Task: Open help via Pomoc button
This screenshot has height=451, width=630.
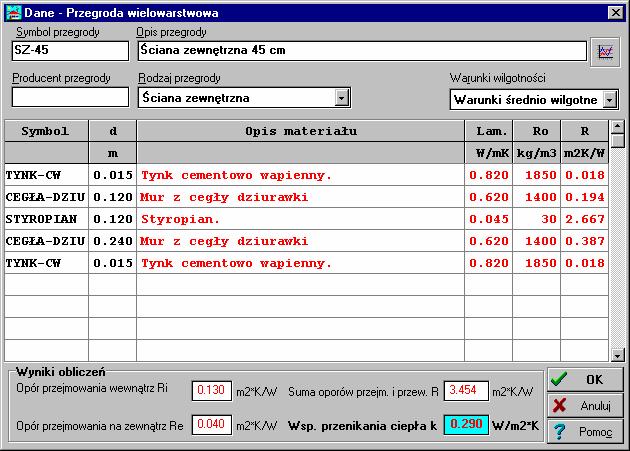Action: [585, 431]
